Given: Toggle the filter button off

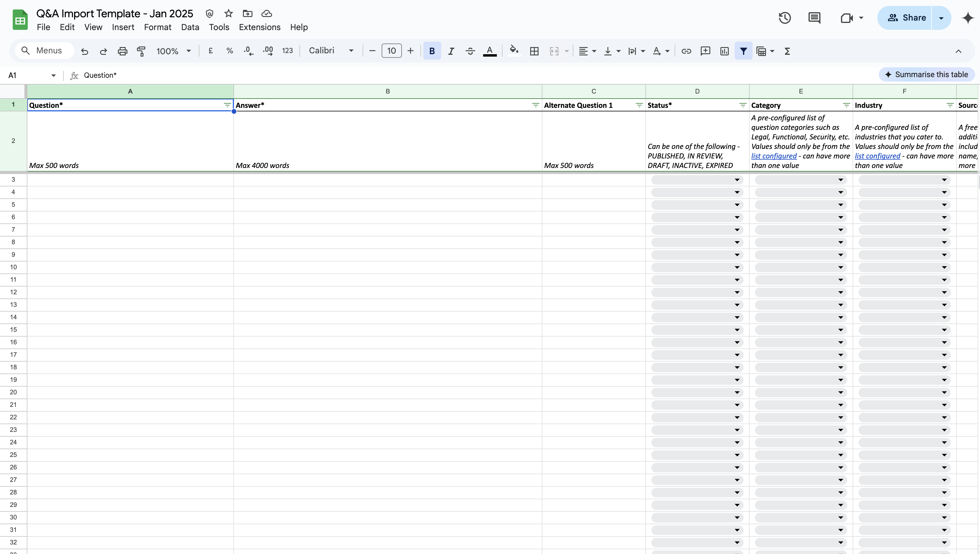Looking at the screenshot, I should coord(743,51).
